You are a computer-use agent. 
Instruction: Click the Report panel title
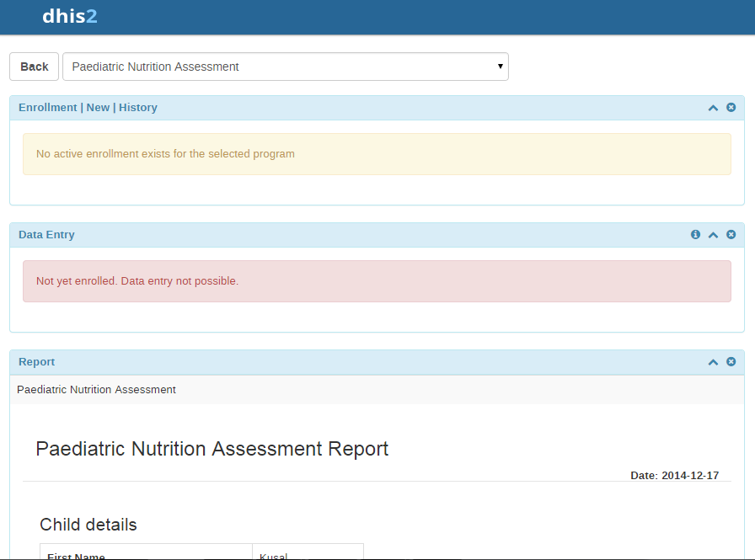(x=36, y=362)
